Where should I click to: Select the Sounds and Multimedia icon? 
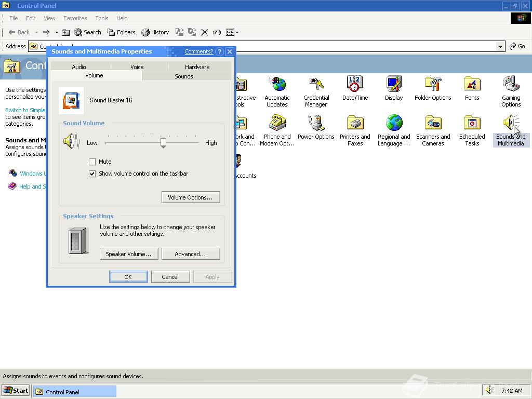click(511, 130)
